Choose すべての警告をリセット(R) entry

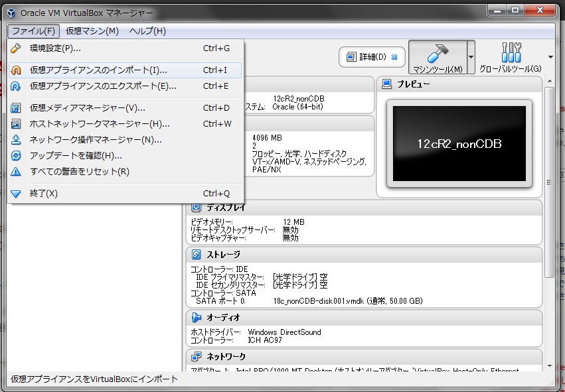(125, 172)
